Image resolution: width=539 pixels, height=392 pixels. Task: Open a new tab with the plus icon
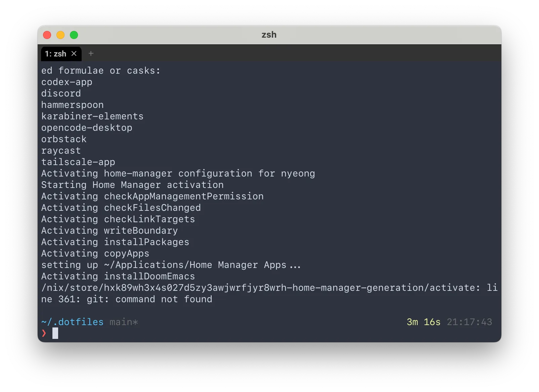pyautogui.click(x=91, y=53)
